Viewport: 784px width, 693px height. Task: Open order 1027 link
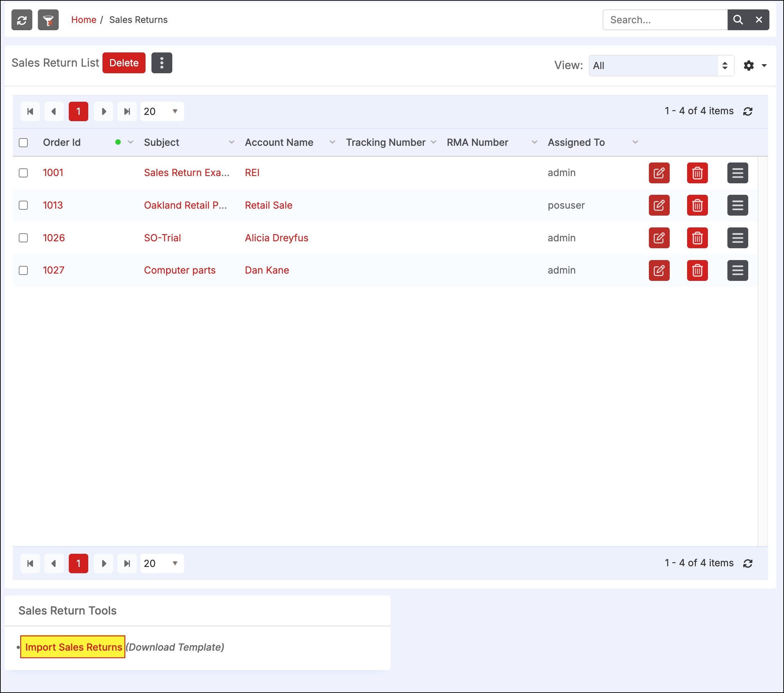click(54, 270)
